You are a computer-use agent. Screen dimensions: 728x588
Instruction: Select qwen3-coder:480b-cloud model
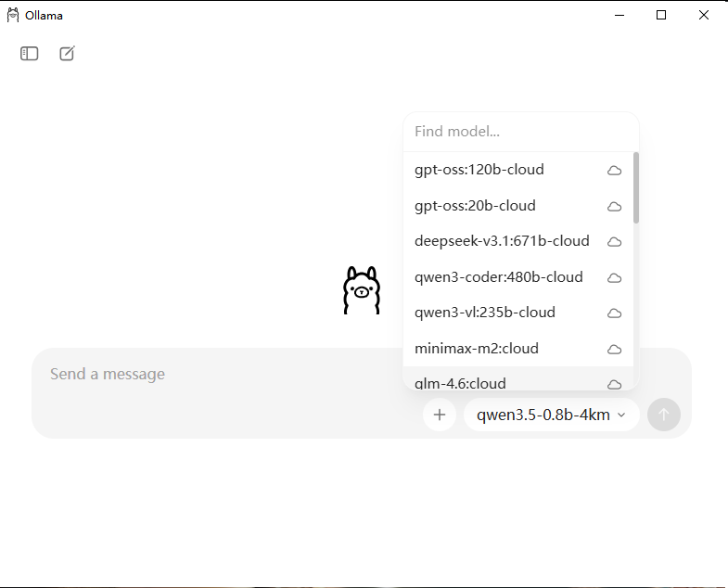tap(518, 277)
